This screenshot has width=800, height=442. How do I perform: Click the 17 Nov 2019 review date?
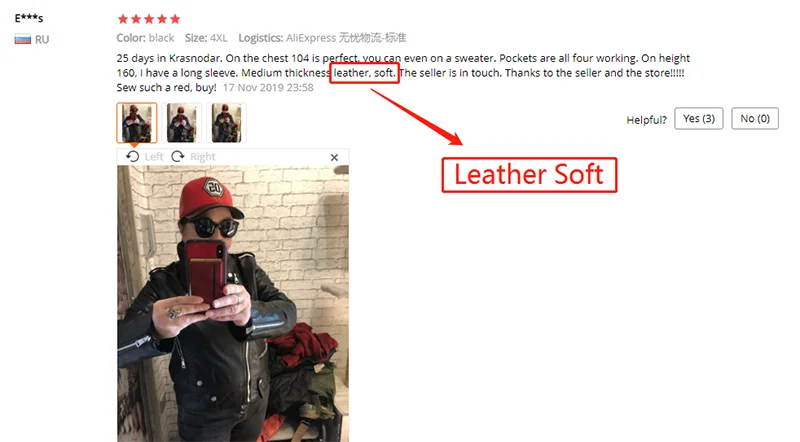click(x=268, y=87)
